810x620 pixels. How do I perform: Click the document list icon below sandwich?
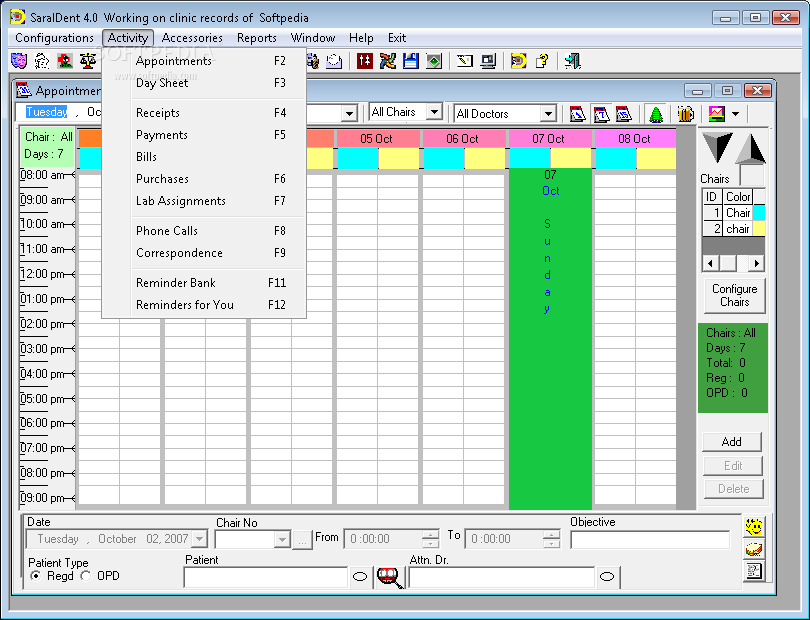(x=754, y=571)
